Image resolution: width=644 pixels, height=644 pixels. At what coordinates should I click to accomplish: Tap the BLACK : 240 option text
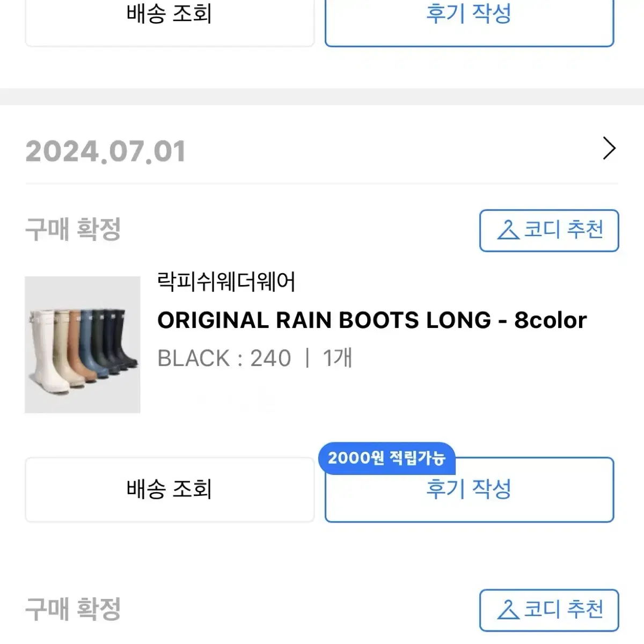(x=224, y=358)
